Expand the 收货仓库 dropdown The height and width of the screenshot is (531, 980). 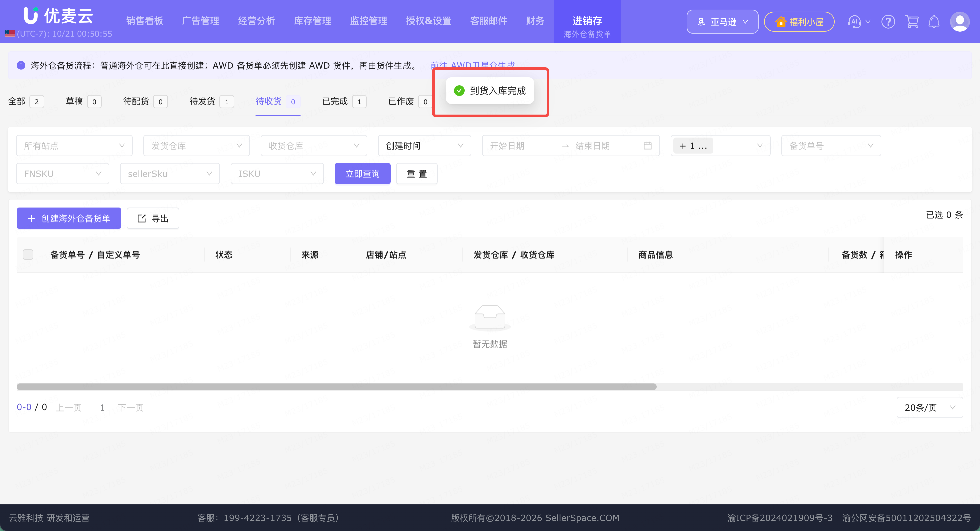click(x=314, y=146)
